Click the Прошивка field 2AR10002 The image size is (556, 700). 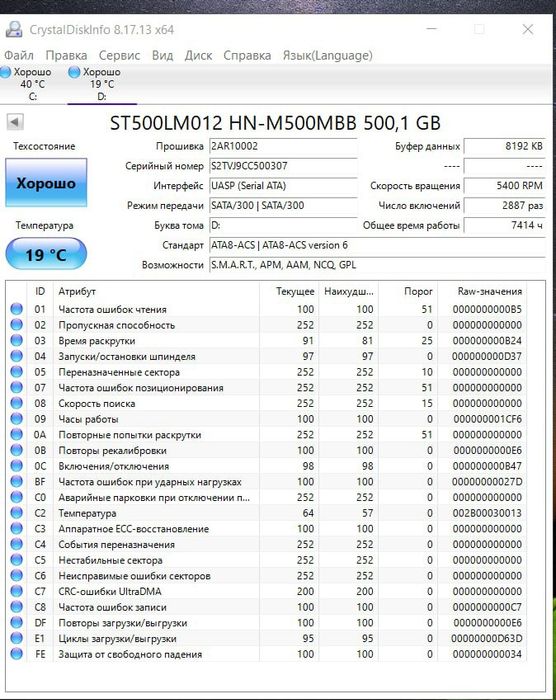point(283,146)
